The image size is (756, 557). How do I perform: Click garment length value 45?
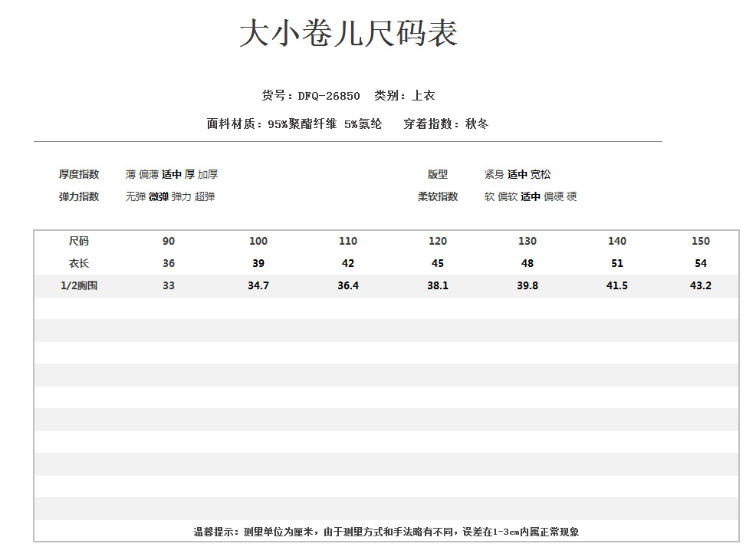(x=438, y=263)
